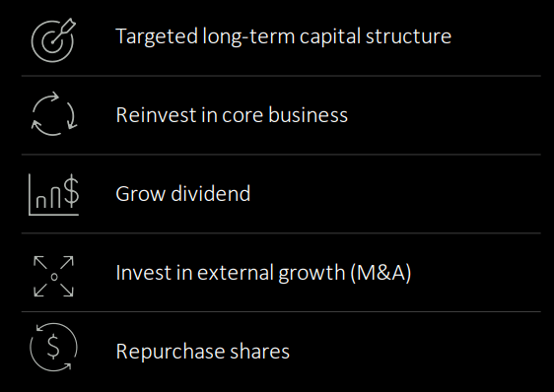The width and height of the screenshot is (554, 392).
Task: Click the divider line under capital structure row
Action: pos(281,76)
